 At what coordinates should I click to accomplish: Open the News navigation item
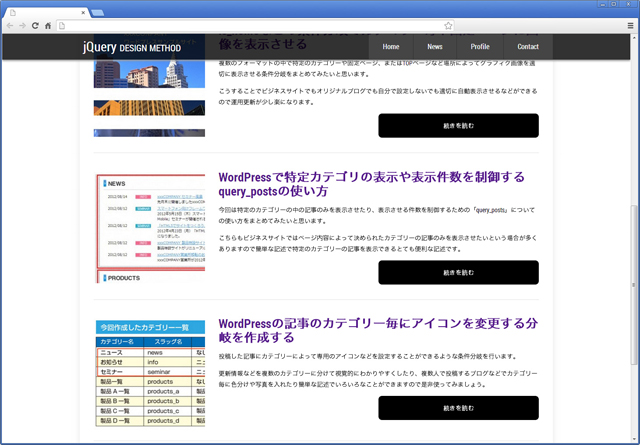click(x=435, y=47)
